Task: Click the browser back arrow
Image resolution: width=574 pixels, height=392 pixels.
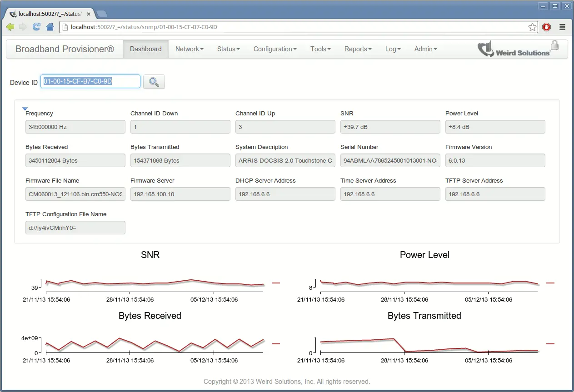Action: pyautogui.click(x=10, y=27)
